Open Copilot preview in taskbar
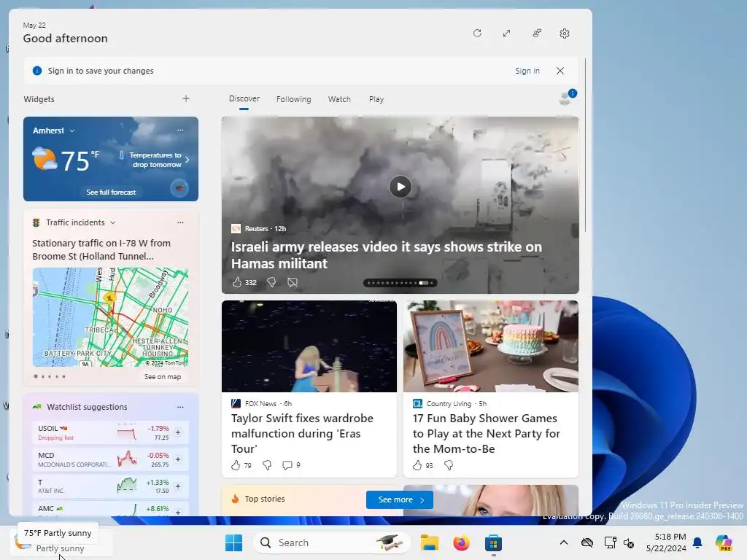The width and height of the screenshot is (747, 560). point(724,542)
